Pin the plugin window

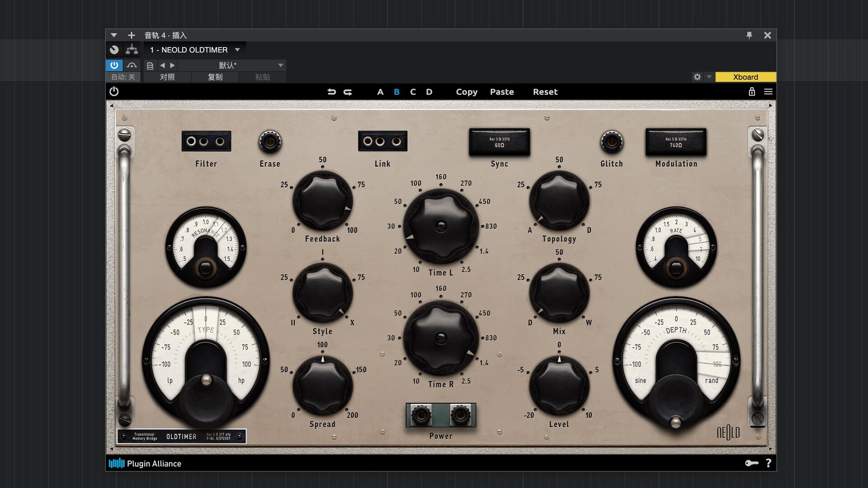click(x=749, y=35)
